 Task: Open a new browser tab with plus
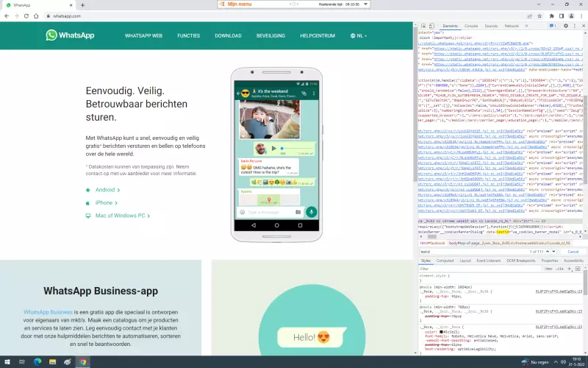pyautogui.click(x=82, y=5)
